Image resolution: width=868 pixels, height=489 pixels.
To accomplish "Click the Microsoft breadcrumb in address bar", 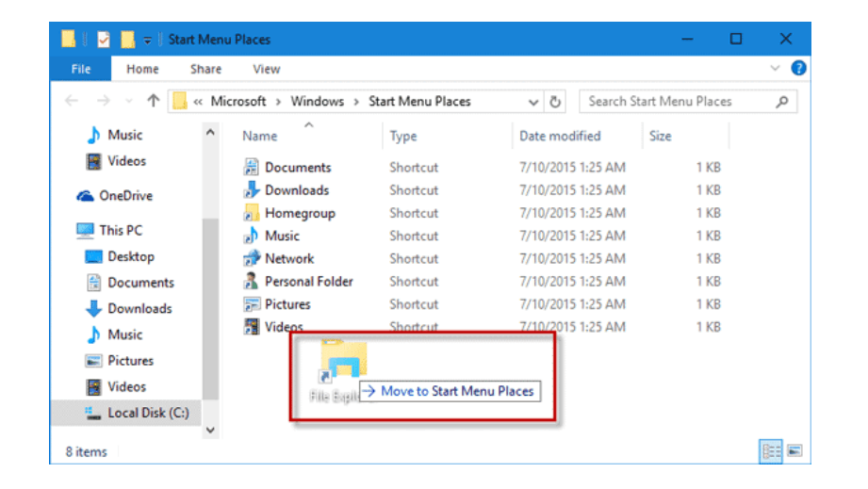I will [238, 102].
